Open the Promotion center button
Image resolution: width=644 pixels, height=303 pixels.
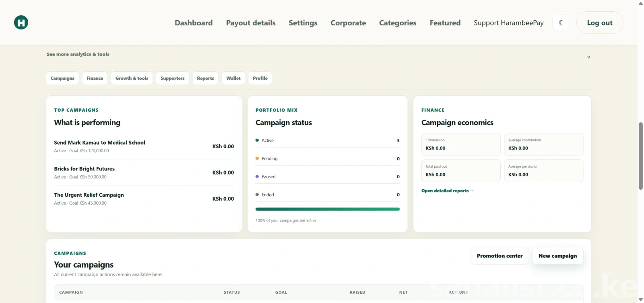500,256
